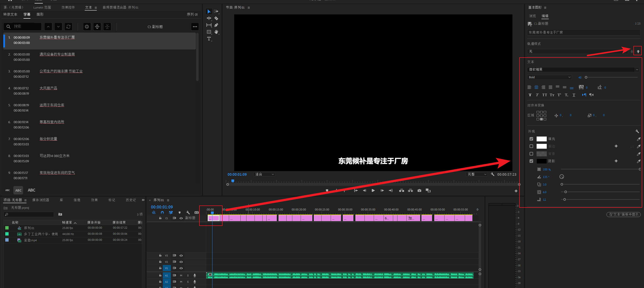Select the Hand tool
The image size is (644, 288).
click(x=216, y=32)
